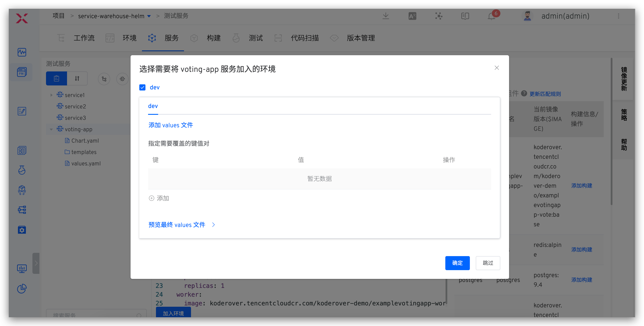Expand the preview final values file chevron
644x326 pixels.
coord(213,225)
